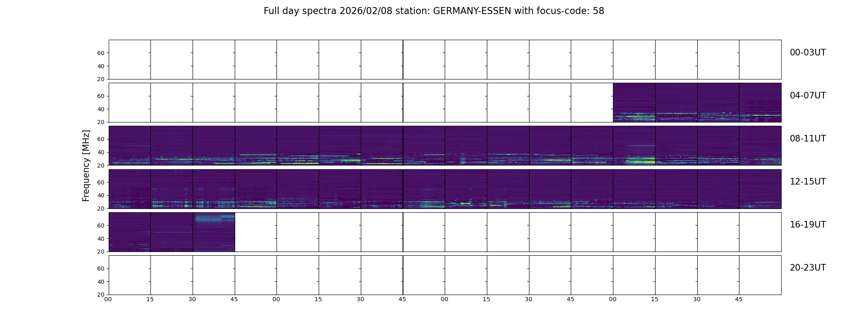Select the 00-03UT row label
Viewport: 868px width, 331px height.
(x=808, y=53)
